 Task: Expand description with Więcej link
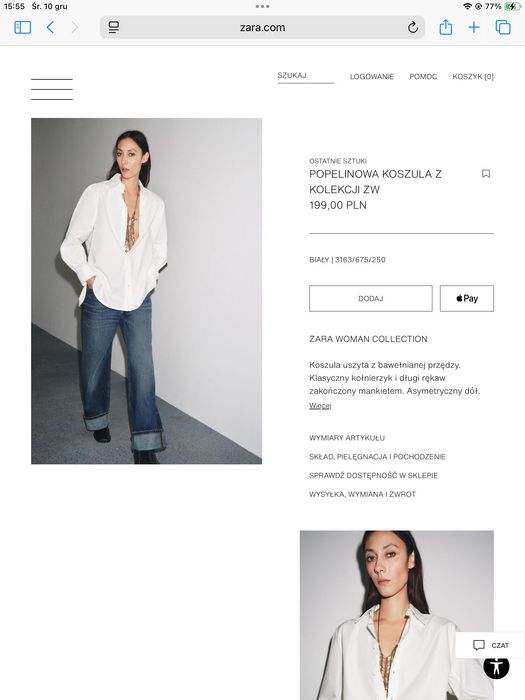point(320,405)
